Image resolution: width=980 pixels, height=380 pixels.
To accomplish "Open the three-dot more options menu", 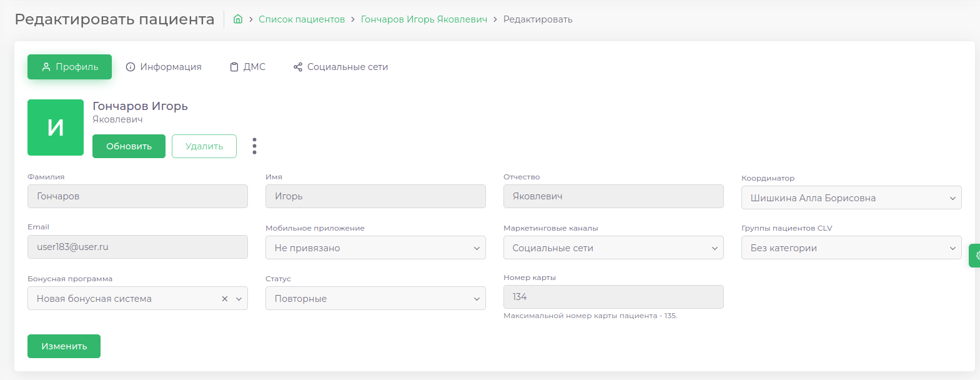I will [x=254, y=146].
